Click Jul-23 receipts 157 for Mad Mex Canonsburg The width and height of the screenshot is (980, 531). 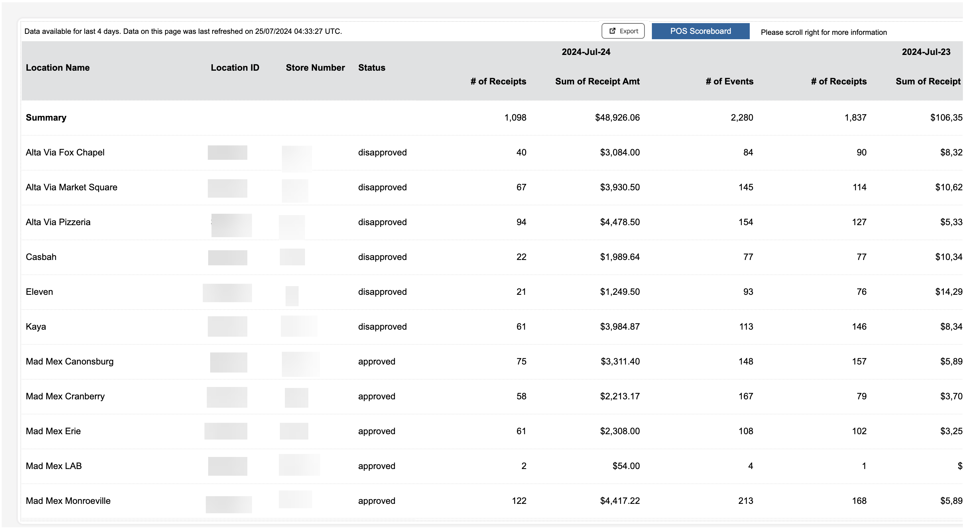(859, 362)
